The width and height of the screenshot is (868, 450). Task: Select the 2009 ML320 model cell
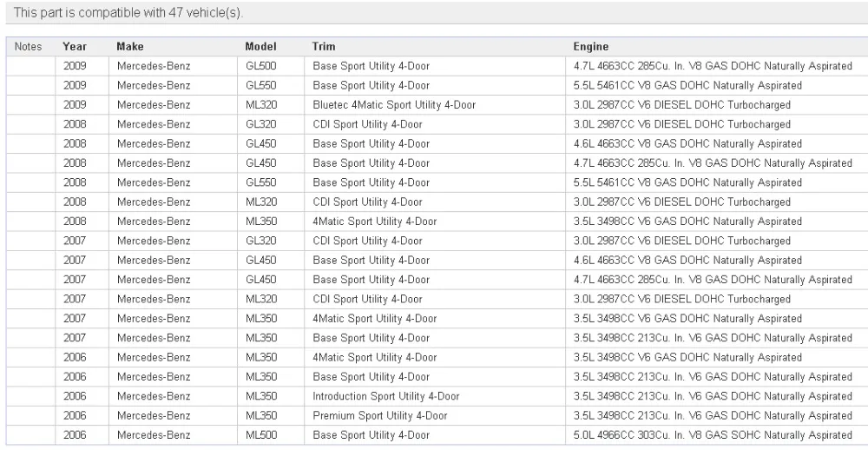tap(261, 105)
